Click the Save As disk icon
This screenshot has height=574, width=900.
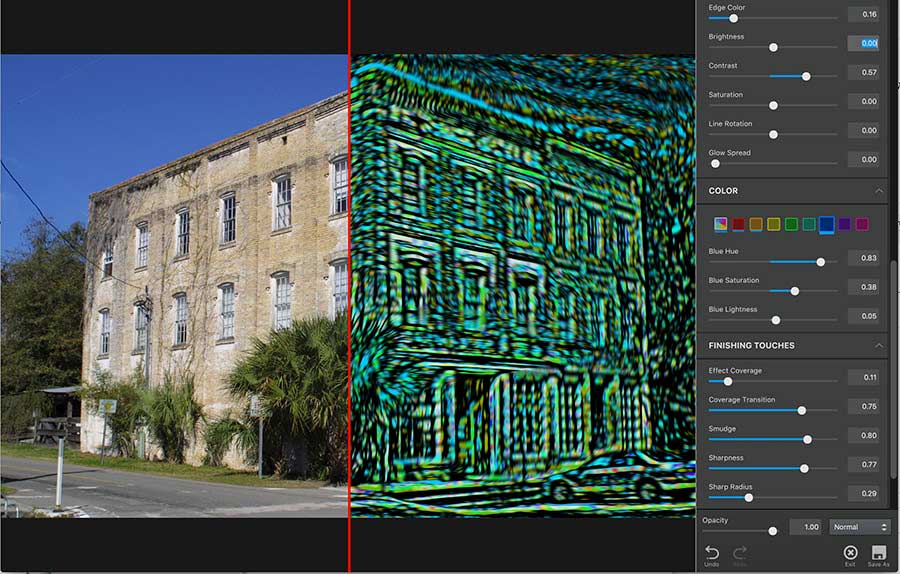pos(878,552)
